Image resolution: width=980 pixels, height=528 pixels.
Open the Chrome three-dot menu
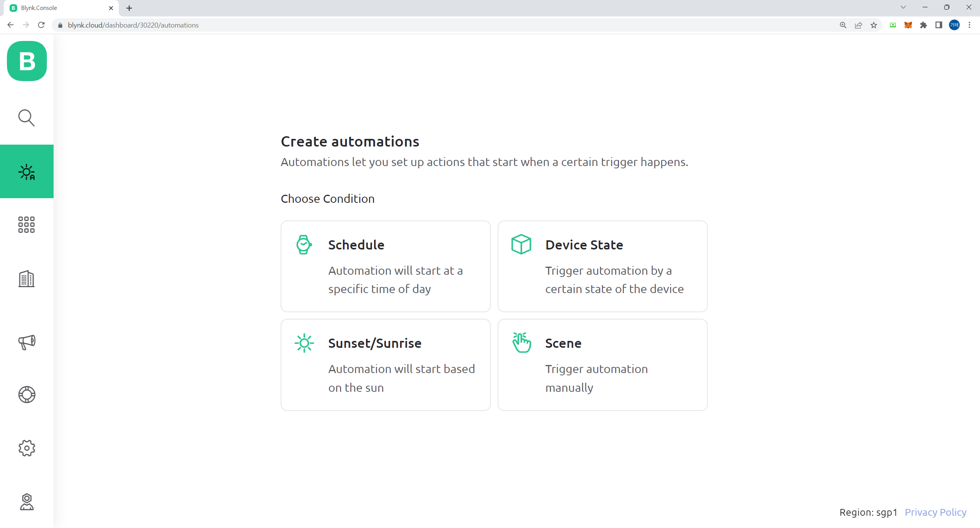[969, 25]
